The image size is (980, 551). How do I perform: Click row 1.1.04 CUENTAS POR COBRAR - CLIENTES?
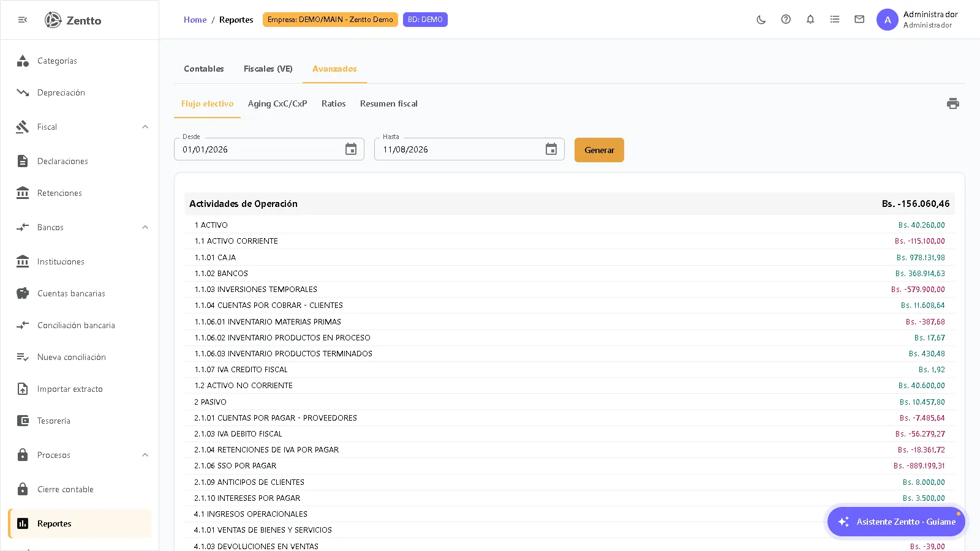(570, 305)
